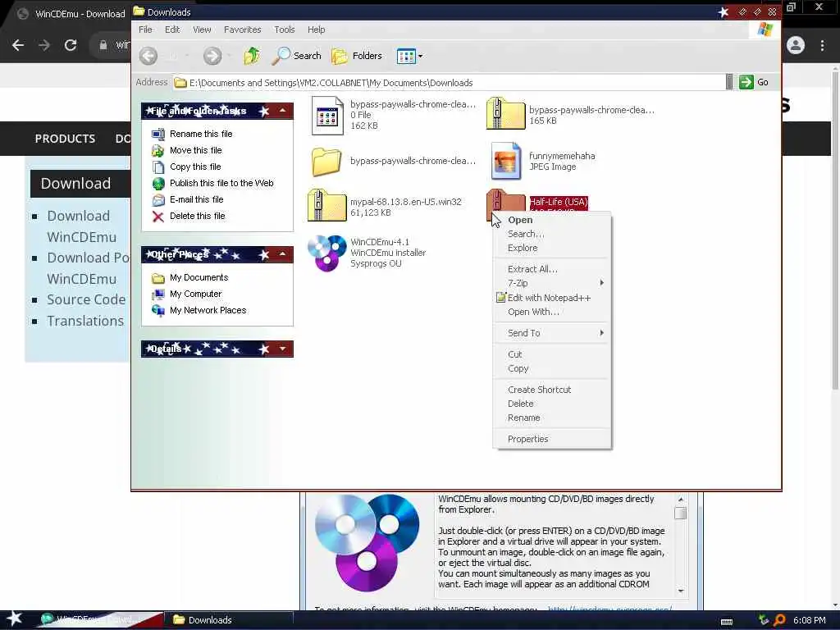Click the Go button beside address bar
Screen dimensions: 840x630
[x=755, y=82]
